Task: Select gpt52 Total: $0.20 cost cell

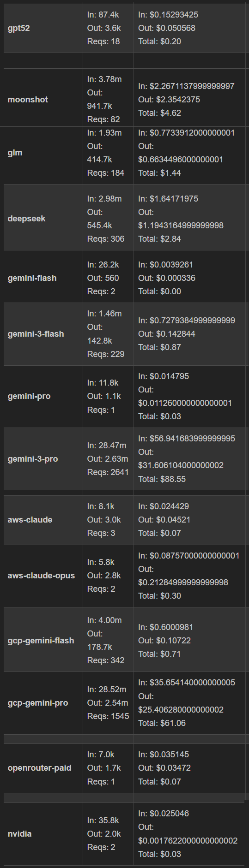Action: click(x=159, y=42)
